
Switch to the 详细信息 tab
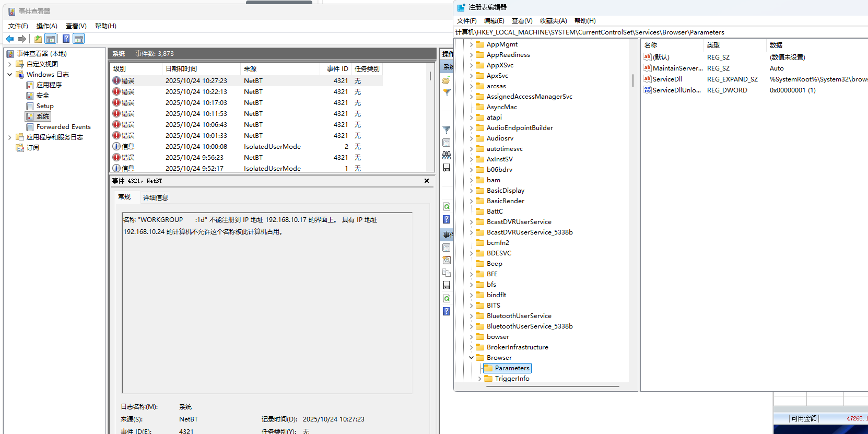click(156, 197)
